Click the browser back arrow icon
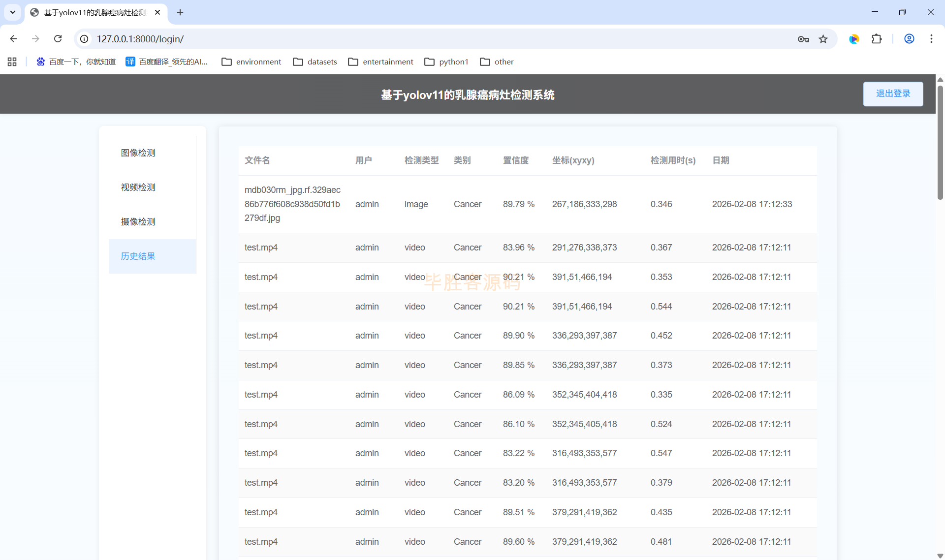This screenshot has height=560, width=945. (x=13, y=39)
